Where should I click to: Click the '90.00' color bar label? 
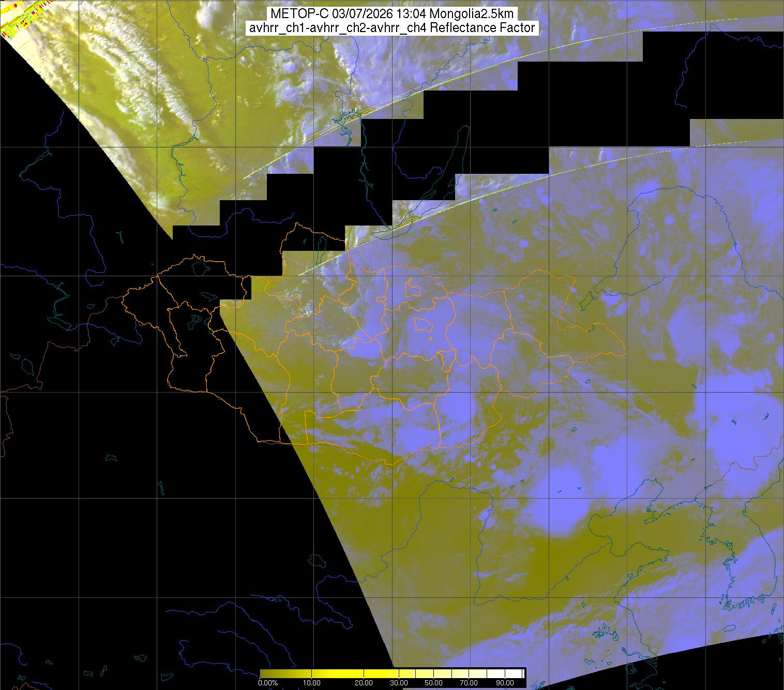(505, 683)
